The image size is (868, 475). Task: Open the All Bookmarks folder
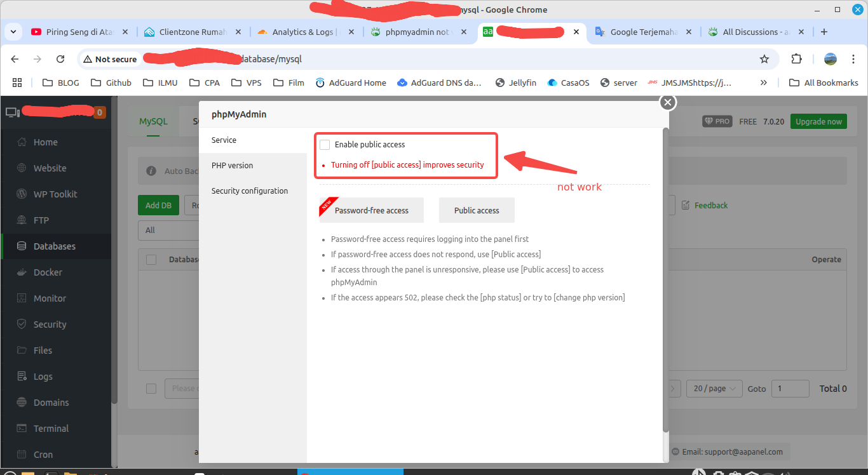[824, 83]
